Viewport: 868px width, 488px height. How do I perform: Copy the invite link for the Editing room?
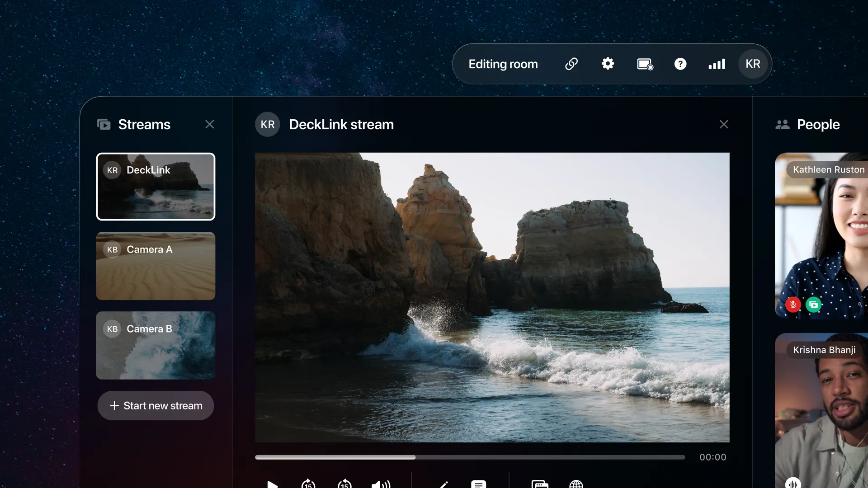[x=571, y=64]
